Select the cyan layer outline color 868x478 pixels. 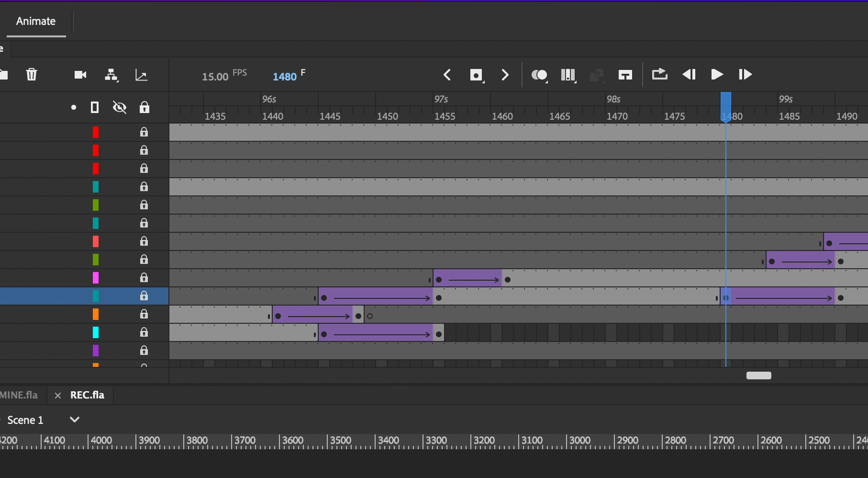[x=96, y=332]
